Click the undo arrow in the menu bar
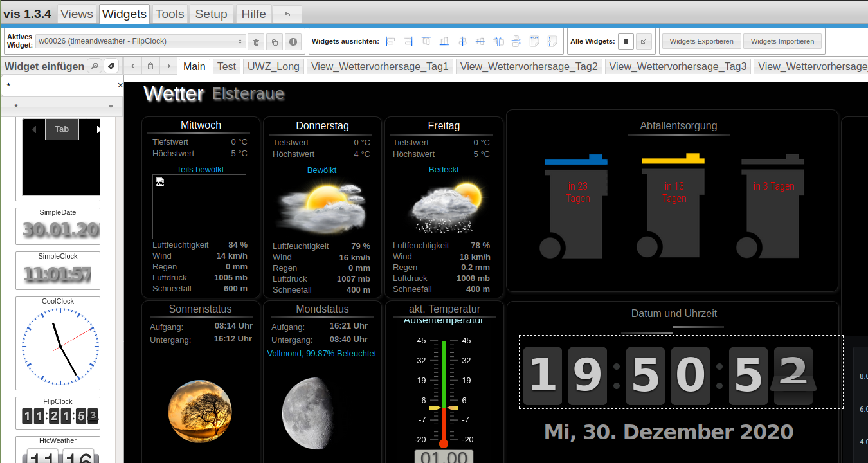This screenshot has width=868, height=463. click(287, 14)
